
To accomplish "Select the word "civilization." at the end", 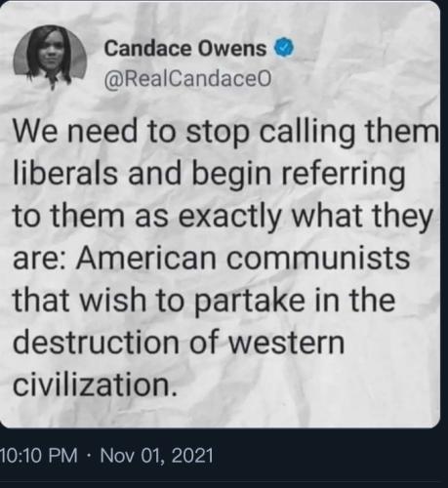I will pos(95,386).
